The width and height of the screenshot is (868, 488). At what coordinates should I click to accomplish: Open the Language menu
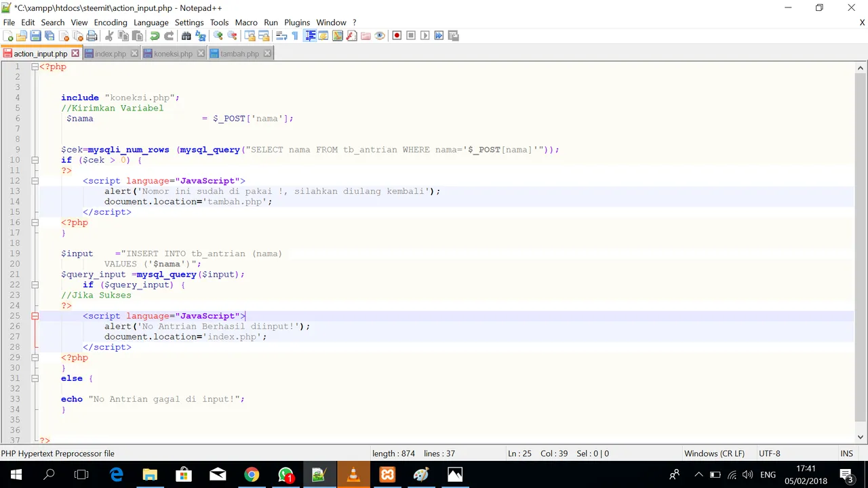pos(151,22)
